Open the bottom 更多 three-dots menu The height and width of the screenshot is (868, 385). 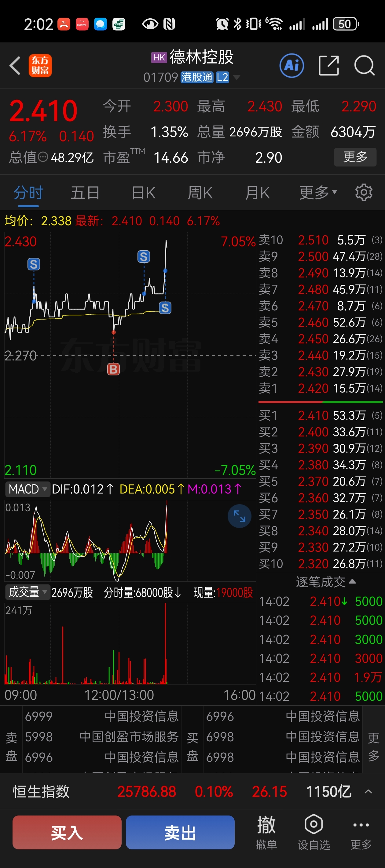coord(361,832)
